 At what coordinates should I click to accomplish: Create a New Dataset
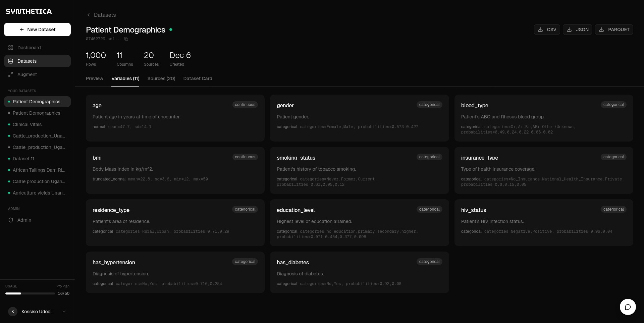37,30
